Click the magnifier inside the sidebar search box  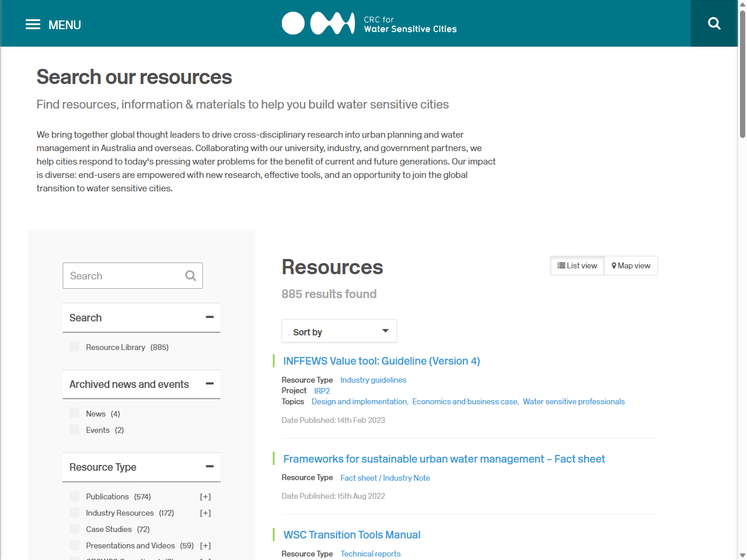coord(190,275)
